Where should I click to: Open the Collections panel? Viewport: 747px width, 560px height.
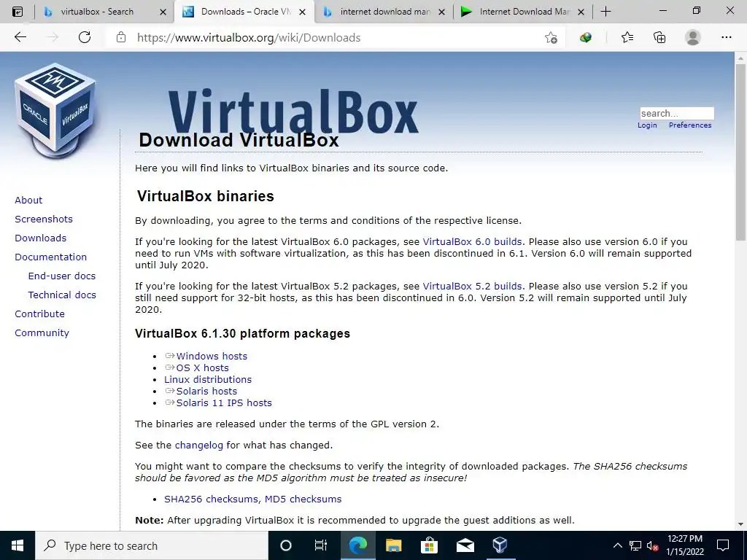[659, 37]
